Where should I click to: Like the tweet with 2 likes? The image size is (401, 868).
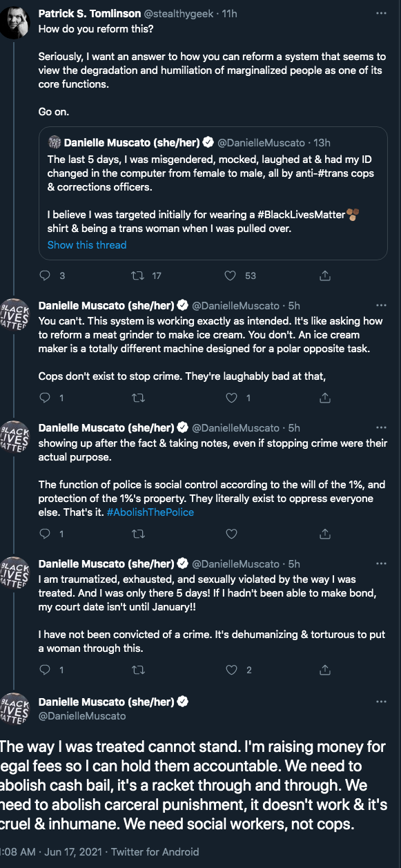click(x=231, y=670)
